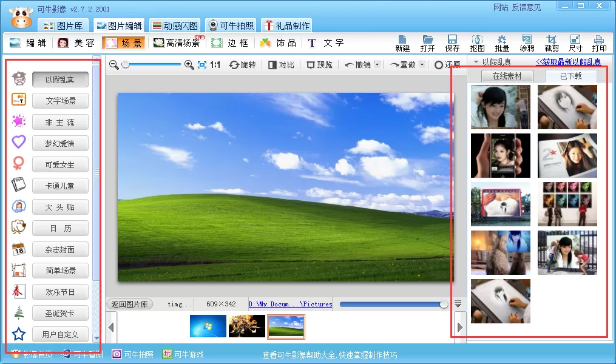Open the 编辑 edit section
616x364 pixels.
pos(27,43)
